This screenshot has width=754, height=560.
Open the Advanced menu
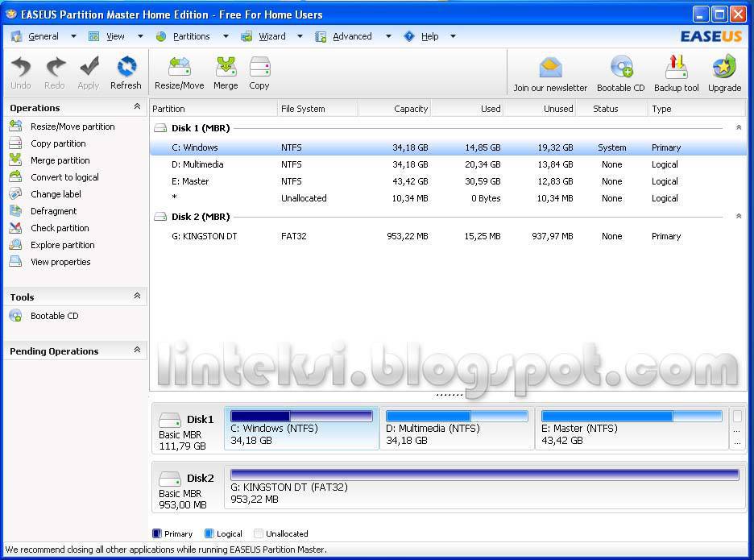coord(352,36)
